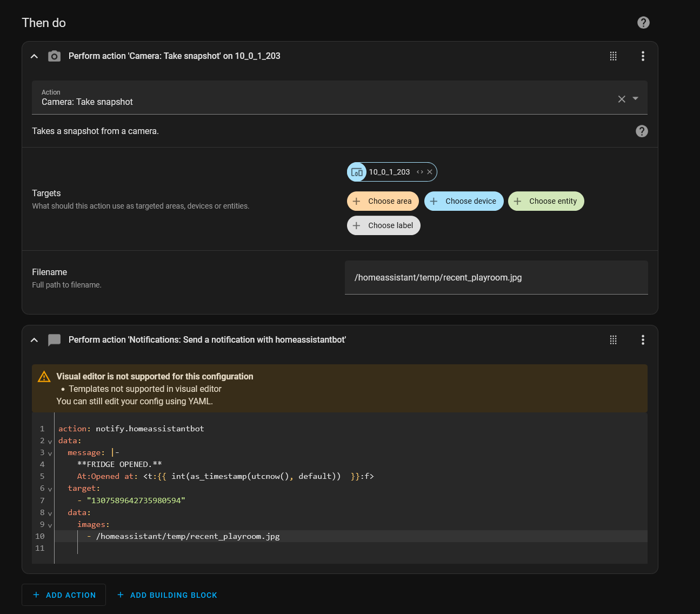The width and height of the screenshot is (700, 614).
Task: Collapse the data block on YAML line 2
Action: click(x=49, y=441)
